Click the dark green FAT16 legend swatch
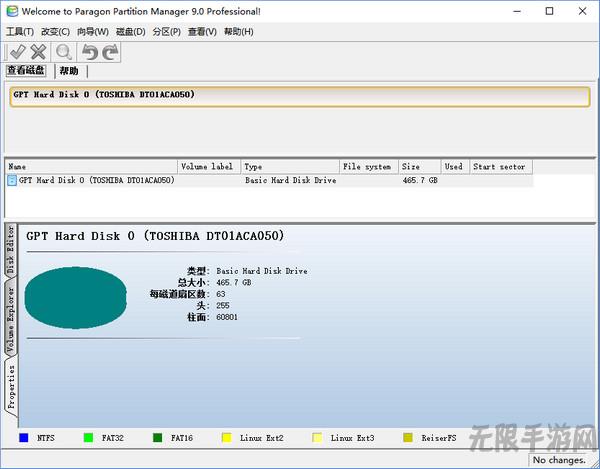 click(x=157, y=438)
